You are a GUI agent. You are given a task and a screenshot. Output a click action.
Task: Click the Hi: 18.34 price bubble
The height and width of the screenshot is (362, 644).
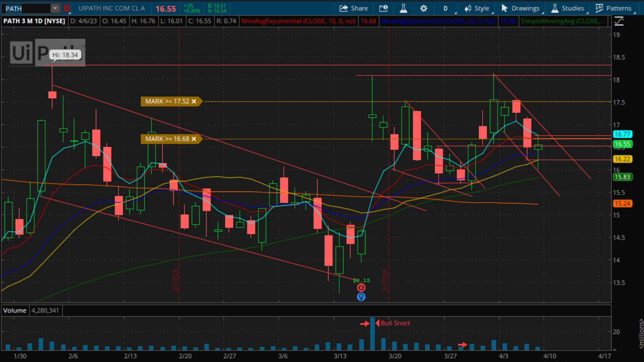click(x=65, y=55)
